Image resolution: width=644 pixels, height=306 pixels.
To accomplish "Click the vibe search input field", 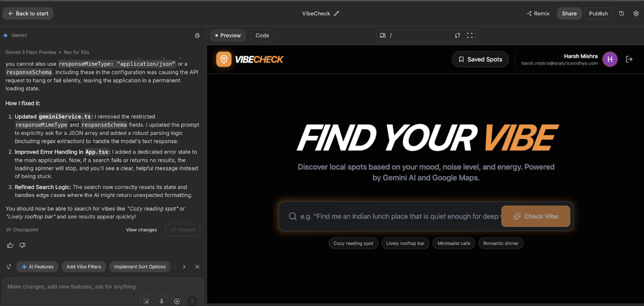I will [397, 217].
